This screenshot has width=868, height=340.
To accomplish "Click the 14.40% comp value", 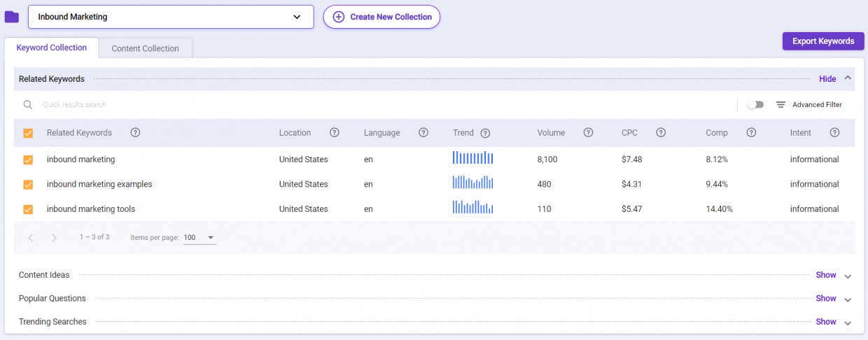I will (720, 209).
